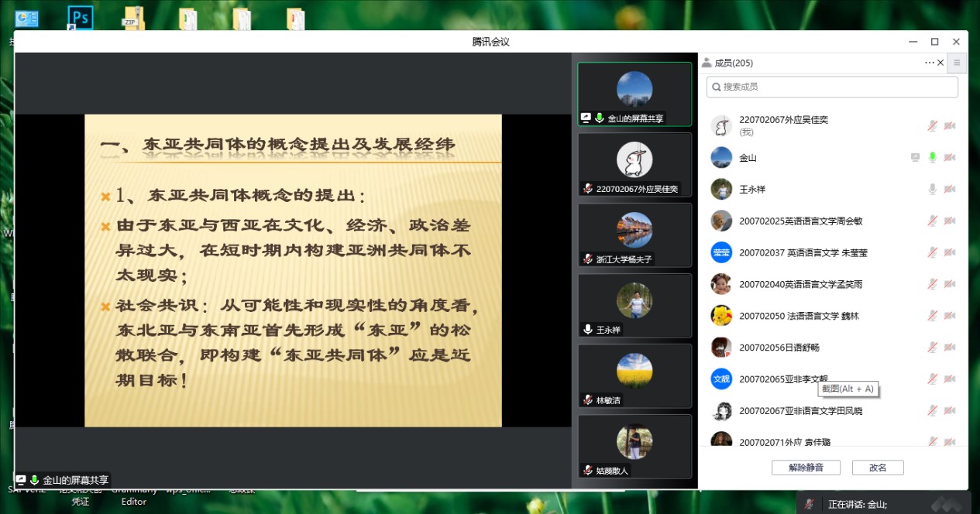Click the 成员(205) members panel header

[x=733, y=63]
